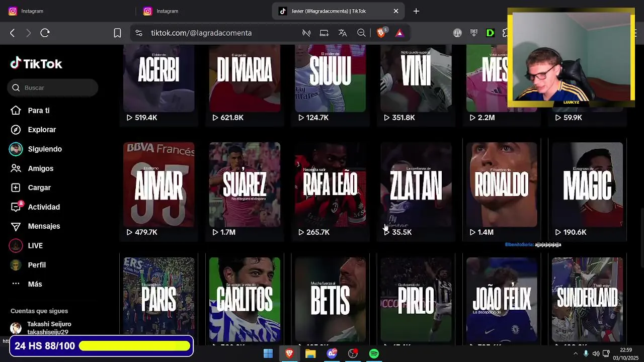
Task: Open a new browser tab
Action: tap(416, 11)
